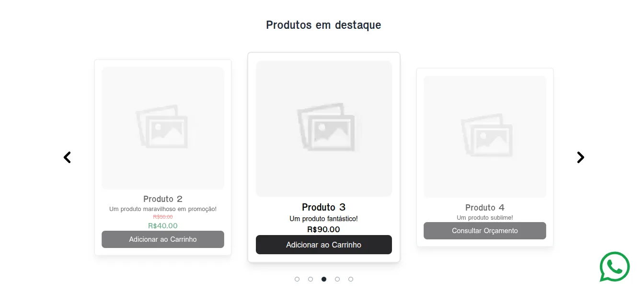This screenshot has height=307, width=644.
Task: Add Produto 2 to the cart
Action: coord(163,239)
